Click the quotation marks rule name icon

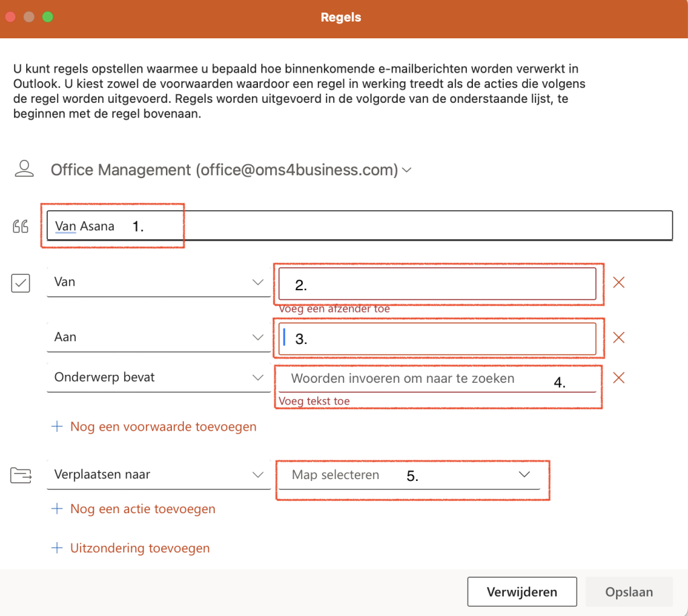21,226
